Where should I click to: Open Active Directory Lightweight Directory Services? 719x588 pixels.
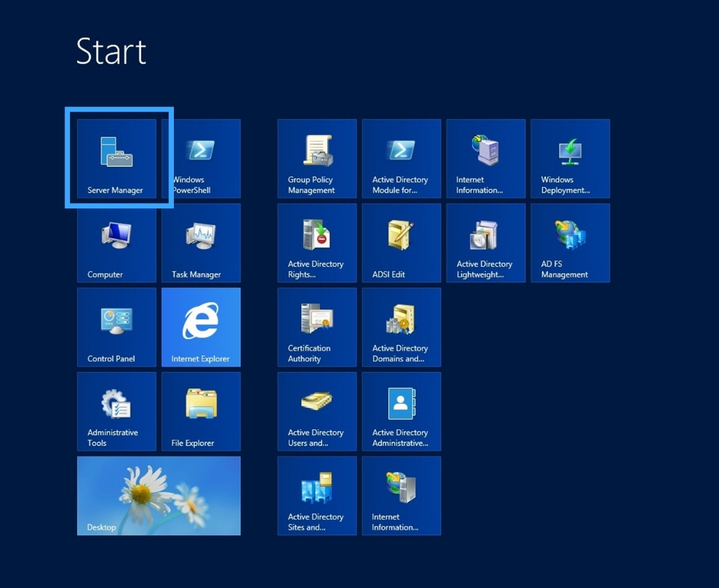click(x=485, y=242)
